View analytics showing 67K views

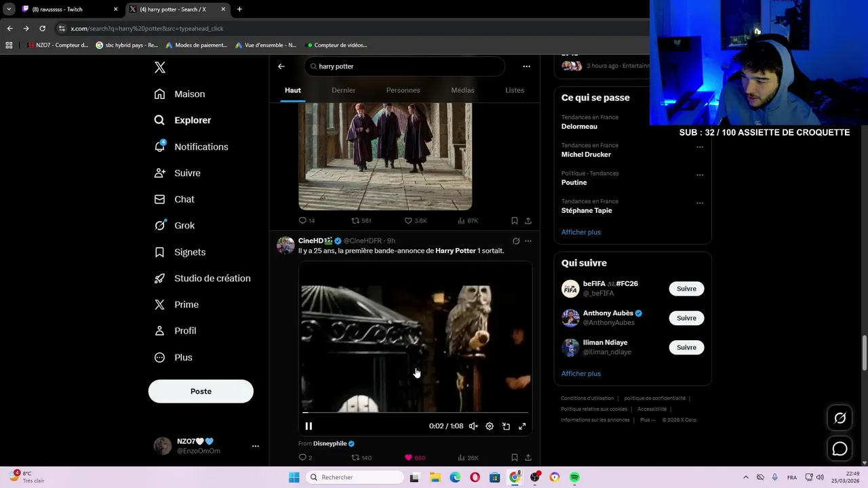468,221
